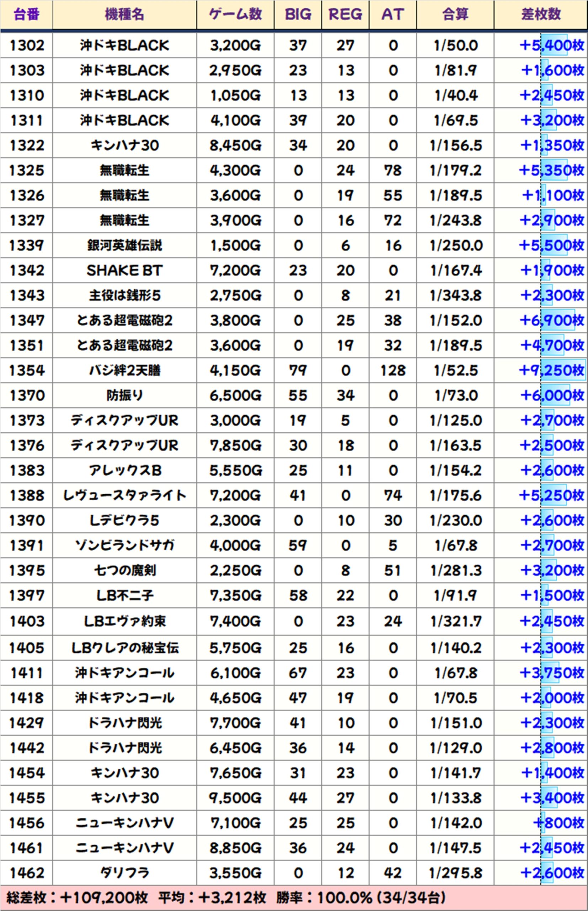Sort by the 機種名 column header

tap(124, 15)
